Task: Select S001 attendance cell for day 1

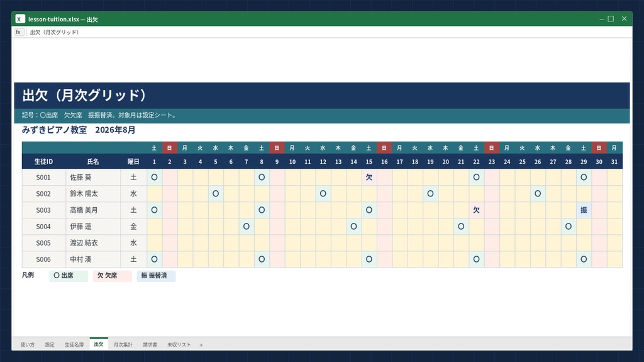Action: click(155, 178)
